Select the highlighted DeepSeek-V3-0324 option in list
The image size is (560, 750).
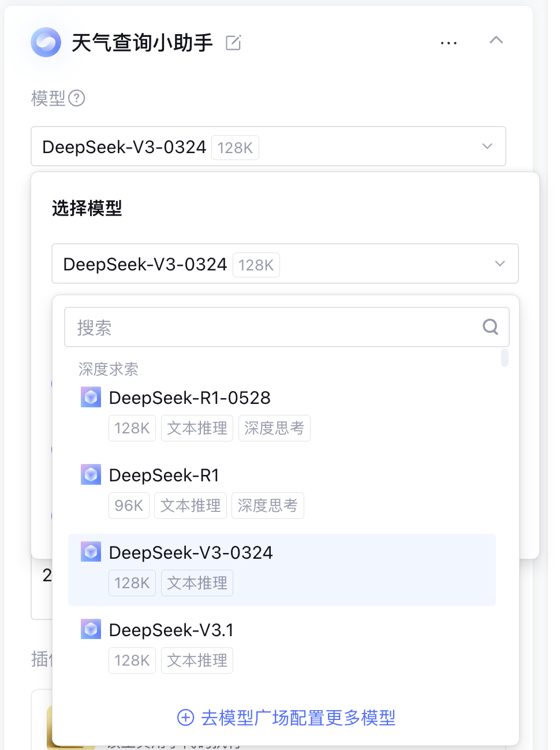282,570
